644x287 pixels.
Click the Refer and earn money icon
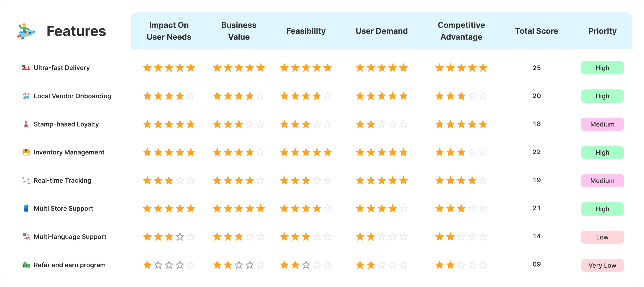[26, 265]
